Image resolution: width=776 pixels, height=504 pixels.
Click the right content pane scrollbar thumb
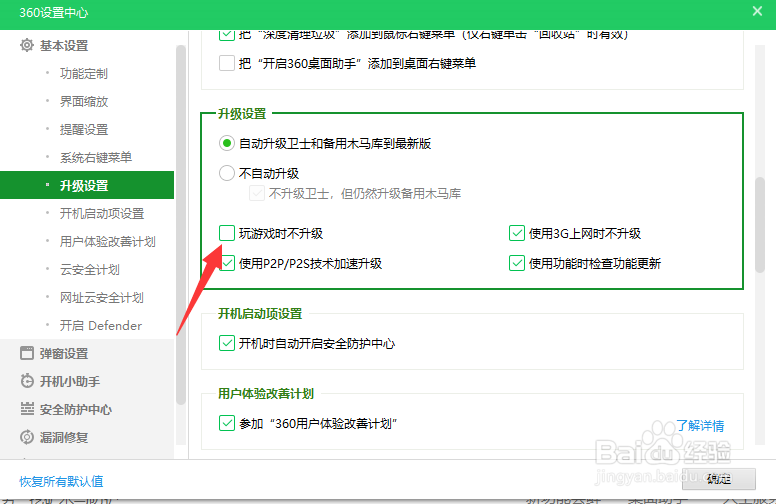click(x=760, y=225)
